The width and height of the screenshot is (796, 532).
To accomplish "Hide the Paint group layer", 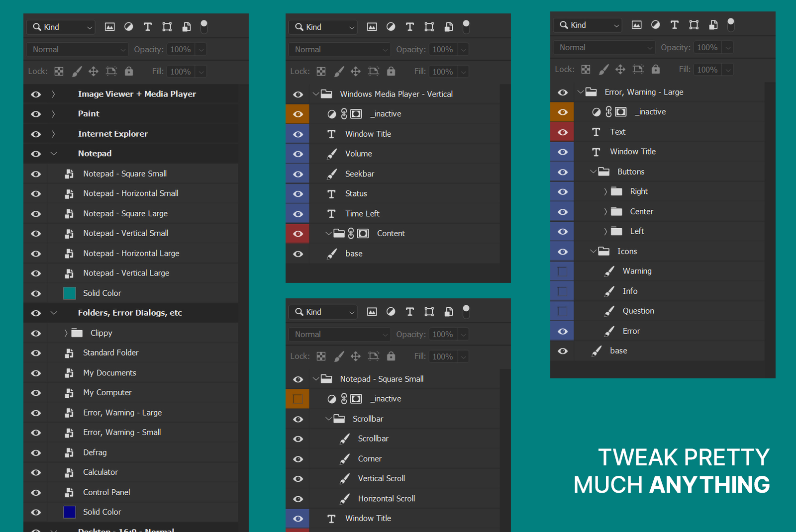I will (36, 114).
